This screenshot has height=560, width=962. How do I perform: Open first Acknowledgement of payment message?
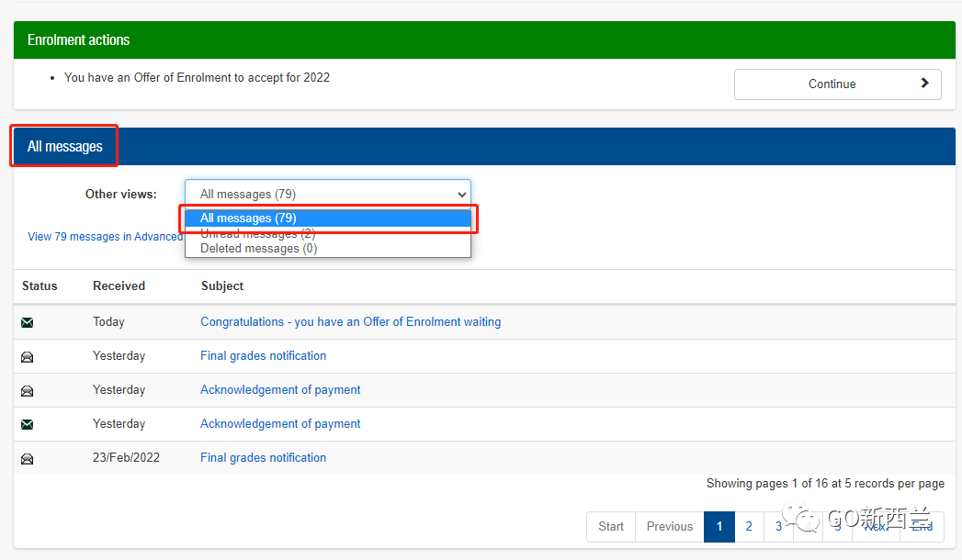tap(280, 389)
